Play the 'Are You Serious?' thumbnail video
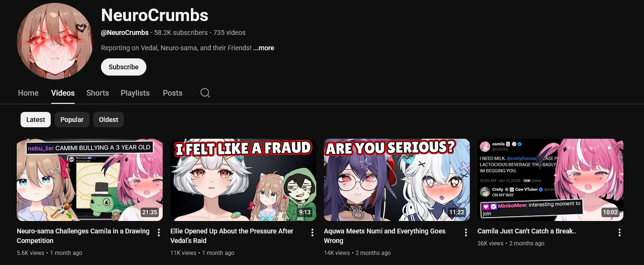 coord(397,180)
